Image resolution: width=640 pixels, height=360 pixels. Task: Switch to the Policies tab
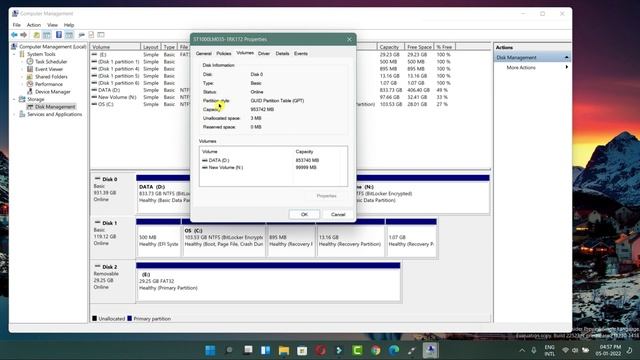tap(224, 53)
